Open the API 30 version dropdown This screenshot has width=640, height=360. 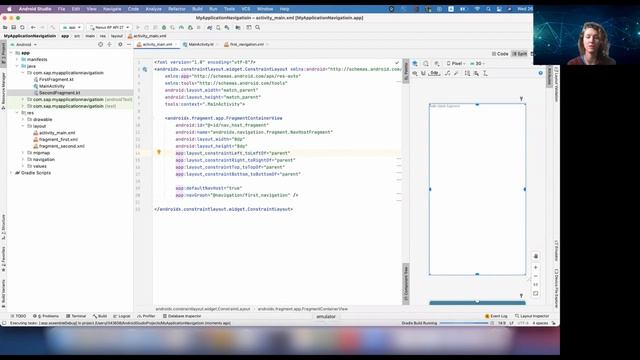tap(478, 64)
